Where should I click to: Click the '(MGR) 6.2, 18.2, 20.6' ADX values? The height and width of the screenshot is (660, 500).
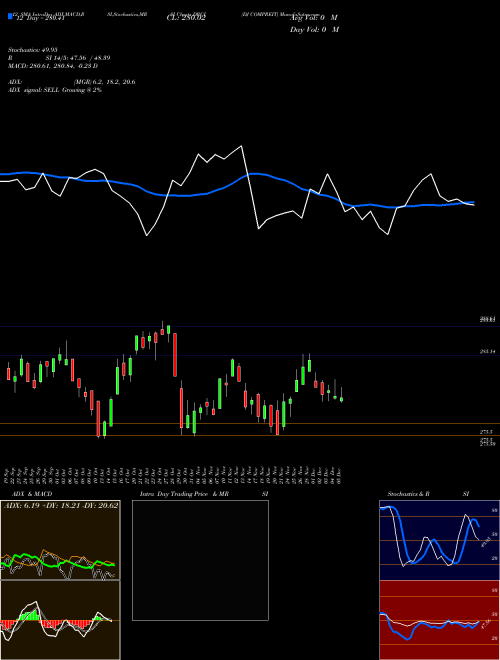(x=105, y=82)
